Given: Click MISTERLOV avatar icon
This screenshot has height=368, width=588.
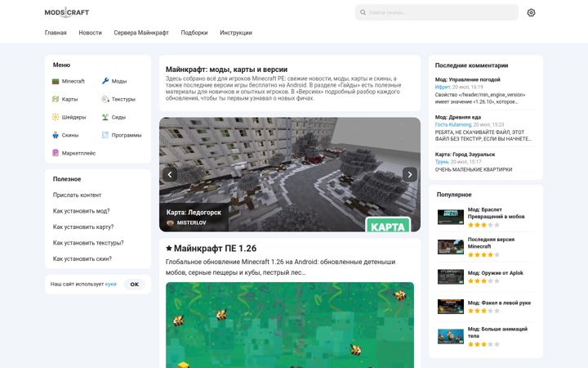Looking at the screenshot, I should point(170,223).
